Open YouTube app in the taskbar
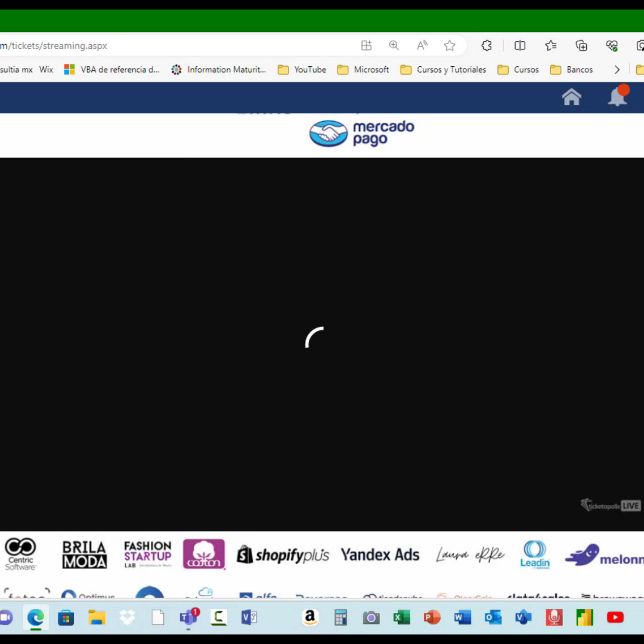Screen dimensions: 644x644 point(615,618)
